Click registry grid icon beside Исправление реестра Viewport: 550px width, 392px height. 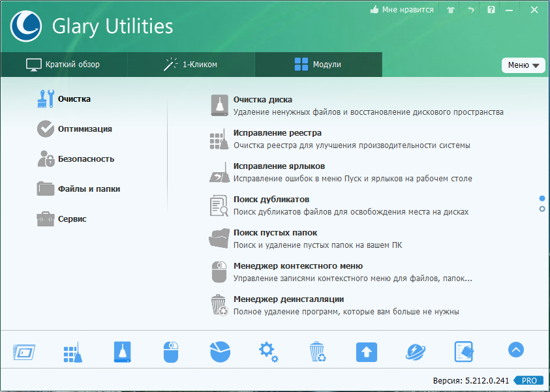pyautogui.click(x=219, y=139)
